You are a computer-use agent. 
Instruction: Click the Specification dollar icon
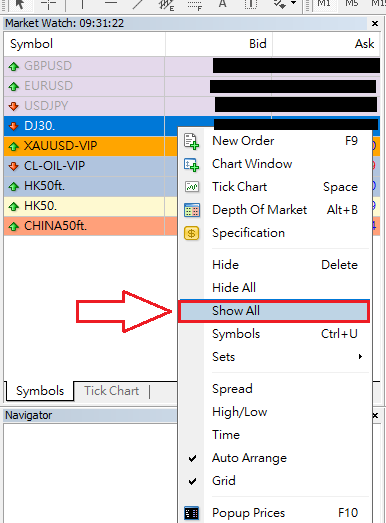(191, 233)
